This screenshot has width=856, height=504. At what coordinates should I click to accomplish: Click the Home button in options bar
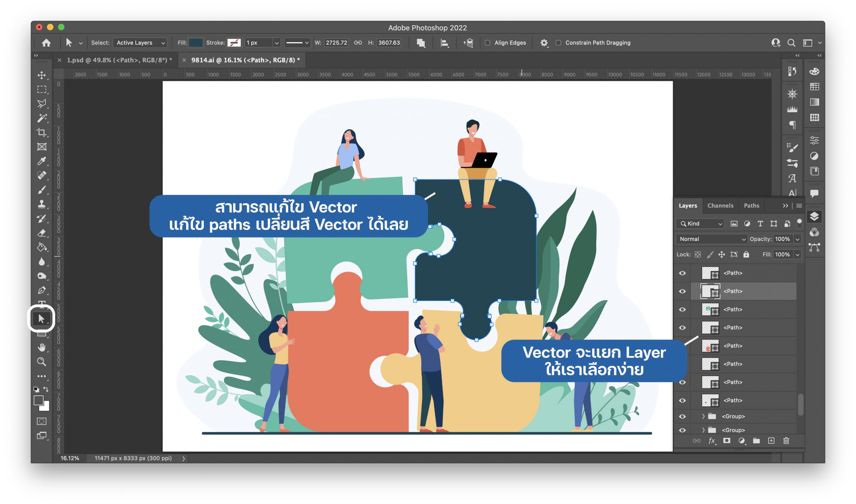click(46, 43)
